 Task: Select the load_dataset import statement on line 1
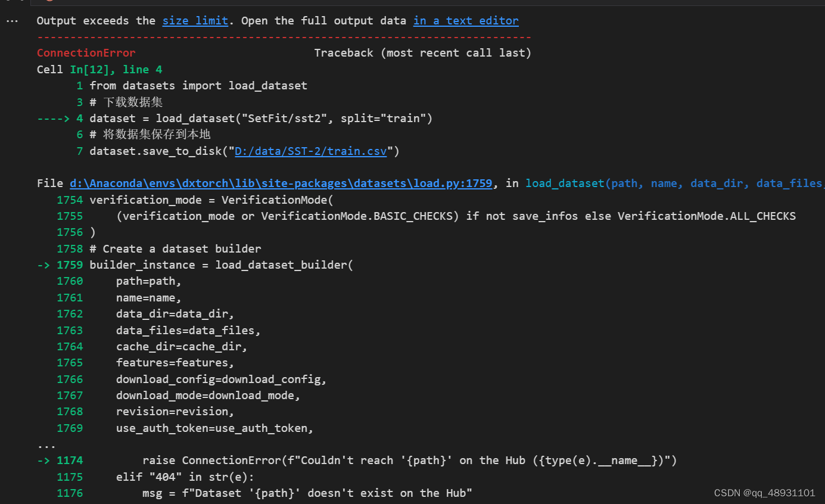point(198,85)
